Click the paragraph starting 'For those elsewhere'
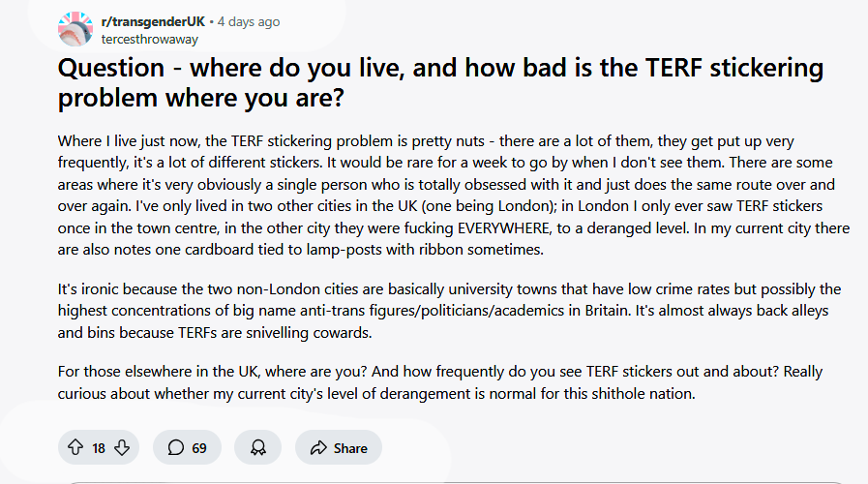The height and width of the screenshot is (484, 868). [440, 382]
